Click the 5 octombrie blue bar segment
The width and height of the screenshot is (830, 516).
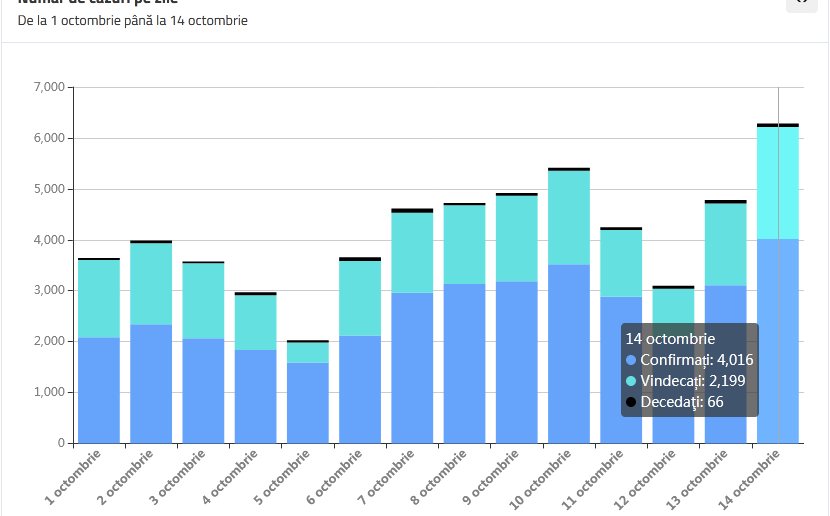308,402
